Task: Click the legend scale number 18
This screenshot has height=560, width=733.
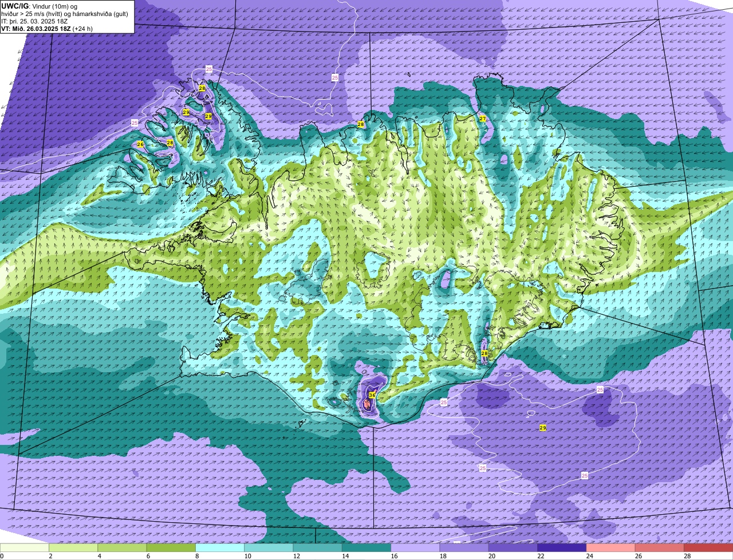Action: pos(442,556)
